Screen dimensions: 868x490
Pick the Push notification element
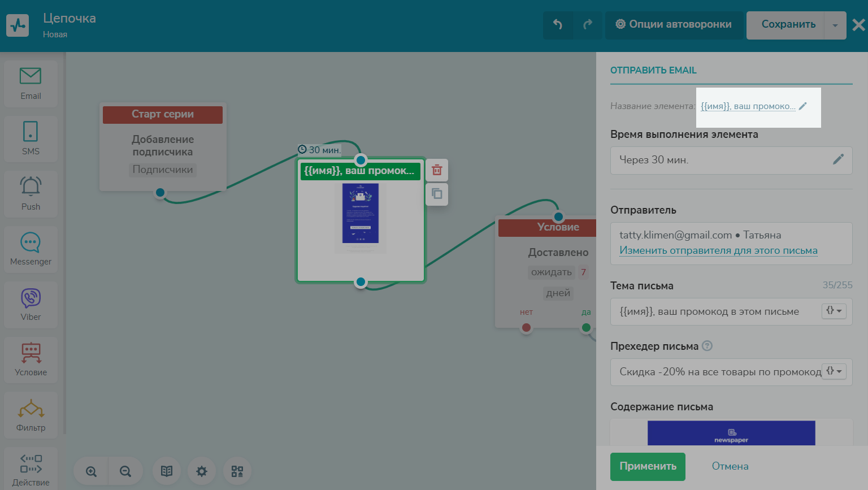31,193
